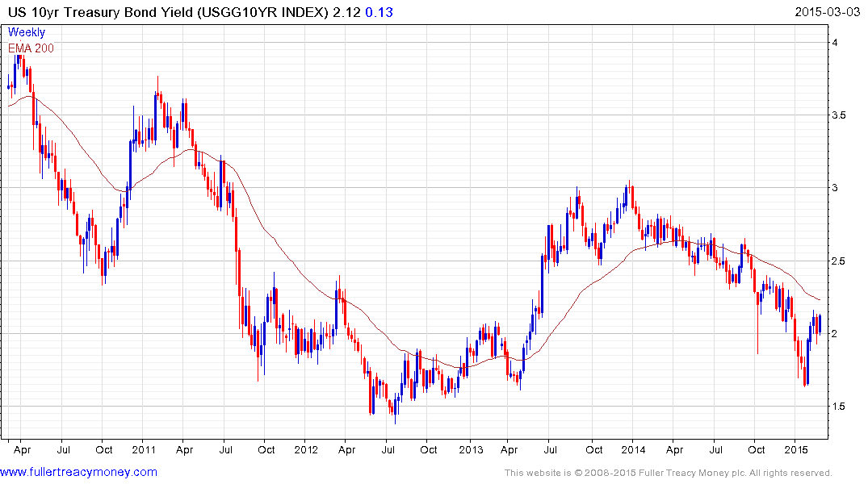The width and height of the screenshot is (868, 484).
Task: Click the 2015-03-03 date stamp
Action: tap(829, 12)
